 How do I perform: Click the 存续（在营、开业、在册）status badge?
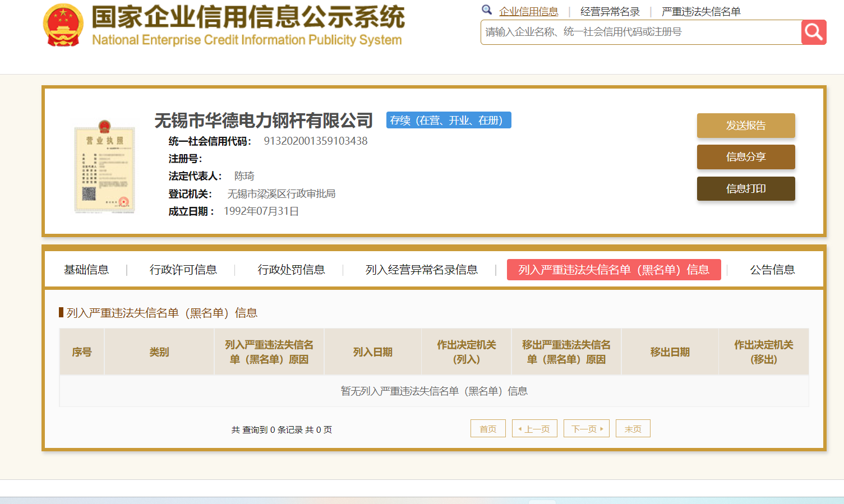(449, 120)
